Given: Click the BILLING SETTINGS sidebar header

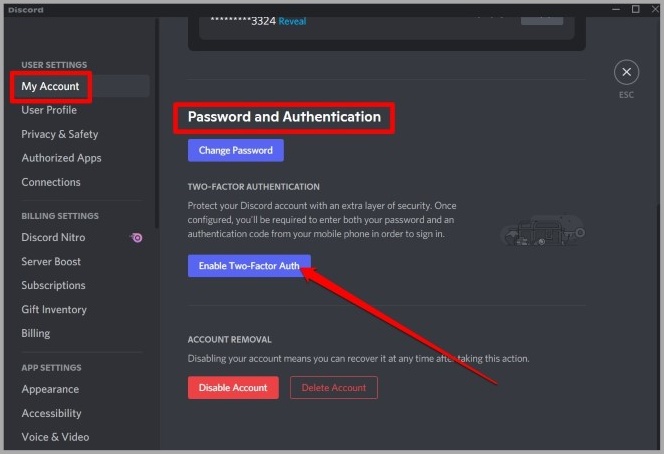Looking at the screenshot, I should pos(60,216).
